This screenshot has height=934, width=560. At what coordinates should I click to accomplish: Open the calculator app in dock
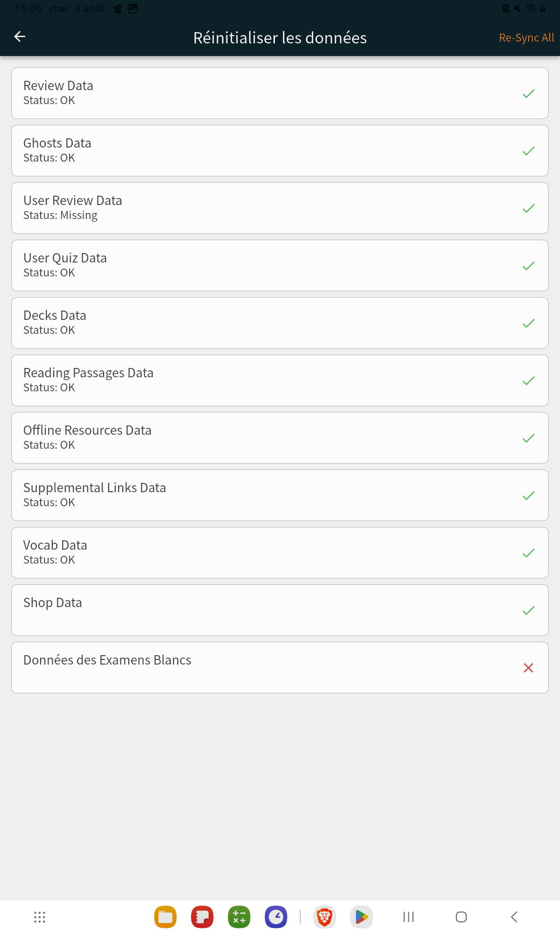(x=239, y=917)
